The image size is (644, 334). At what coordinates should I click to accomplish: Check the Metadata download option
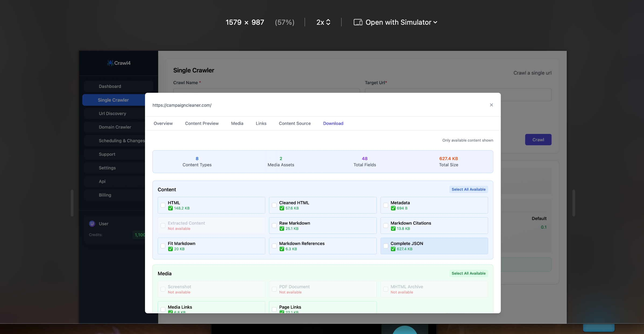[385, 205]
